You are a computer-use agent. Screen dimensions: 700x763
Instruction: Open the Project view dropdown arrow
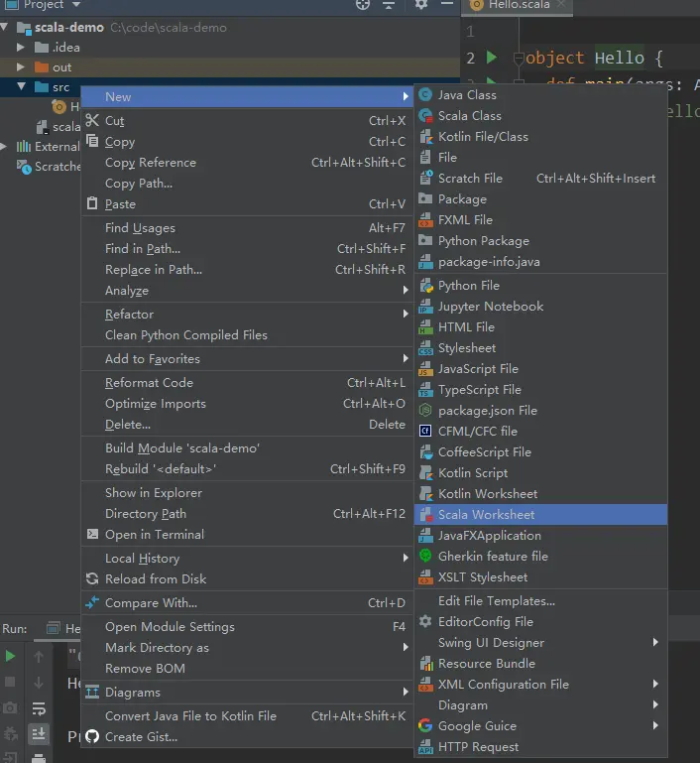[75, 4]
